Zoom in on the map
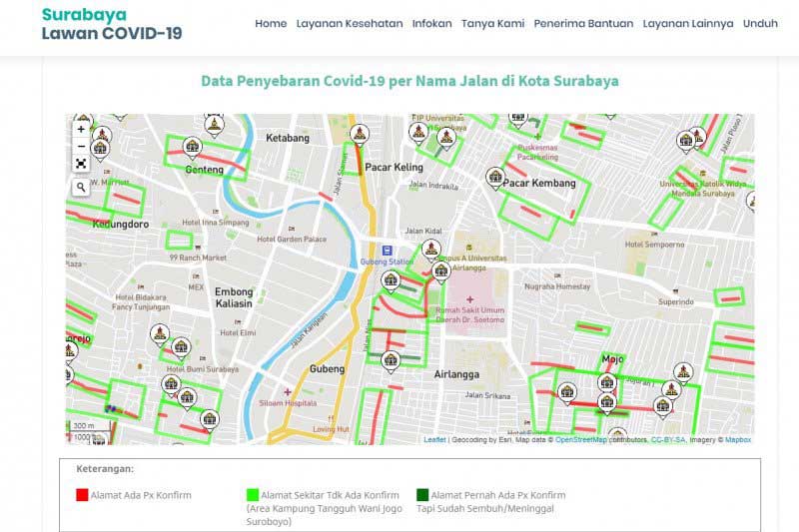 tap(81, 129)
